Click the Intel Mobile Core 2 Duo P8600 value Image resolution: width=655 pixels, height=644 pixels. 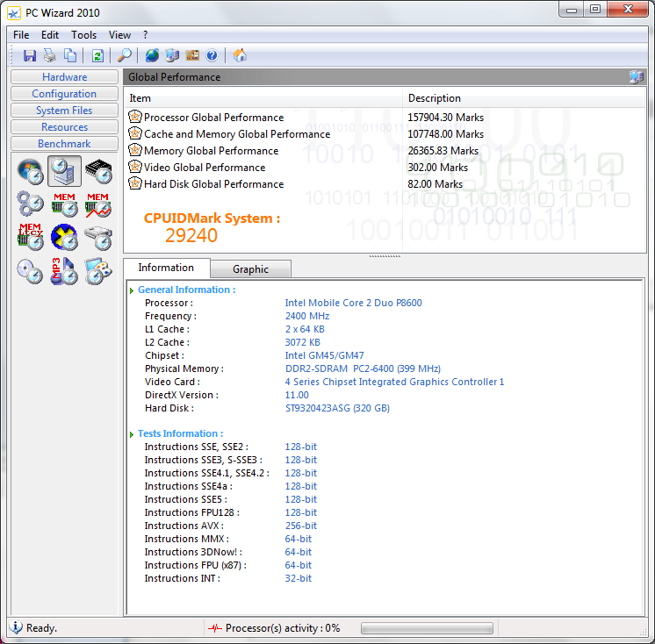[353, 303]
